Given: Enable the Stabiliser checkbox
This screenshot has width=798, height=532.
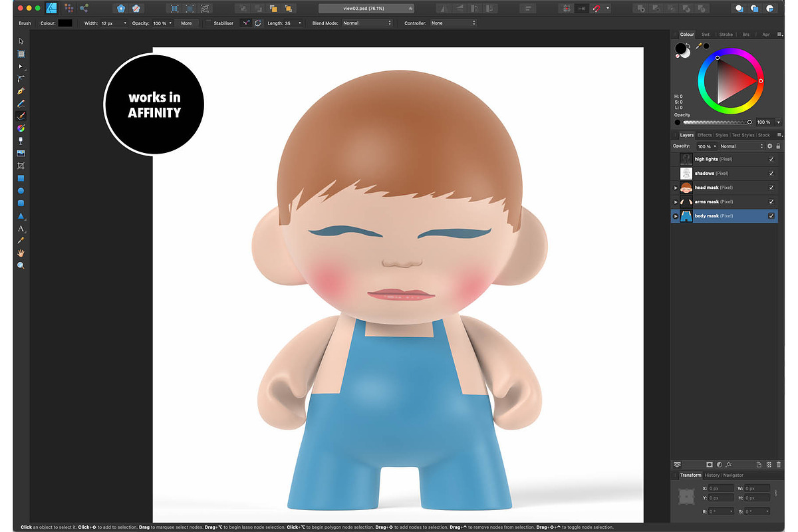Looking at the screenshot, I should [208, 23].
